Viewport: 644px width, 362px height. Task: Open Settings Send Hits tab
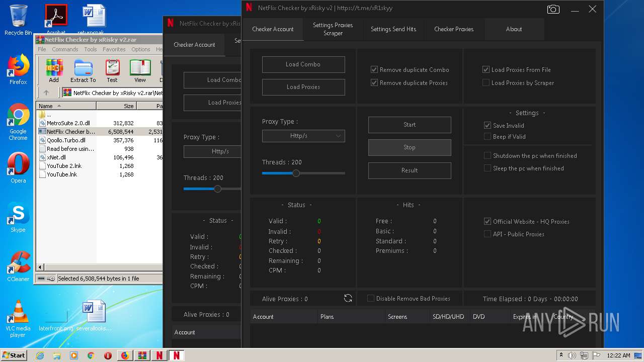[x=393, y=29]
